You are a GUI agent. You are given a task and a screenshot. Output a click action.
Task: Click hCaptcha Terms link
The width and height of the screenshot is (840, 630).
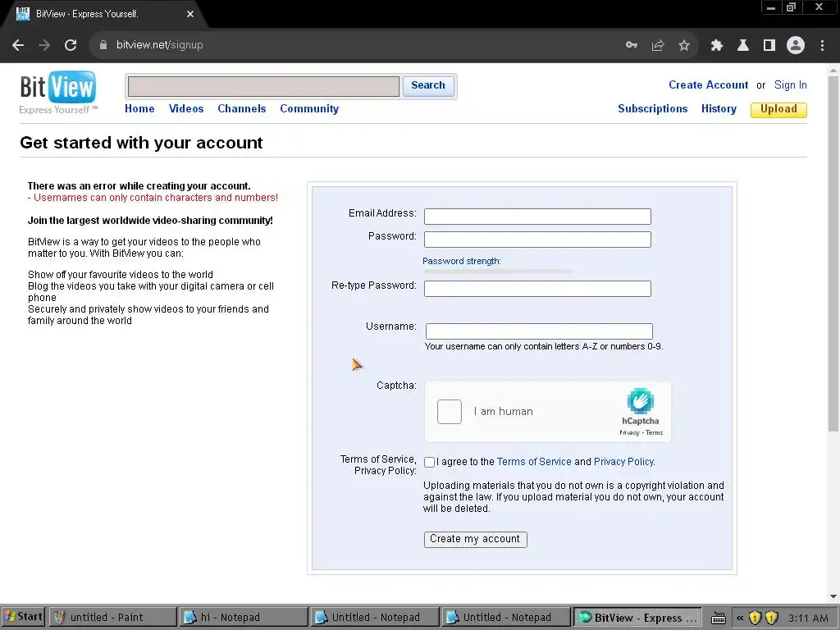click(x=654, y=433)
